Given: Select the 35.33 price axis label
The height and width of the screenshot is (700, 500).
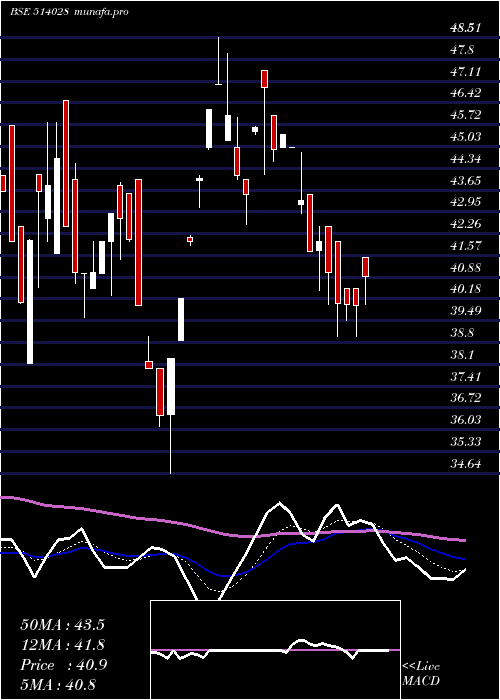Looking at the screenshot, I should (x=466, y=442).
